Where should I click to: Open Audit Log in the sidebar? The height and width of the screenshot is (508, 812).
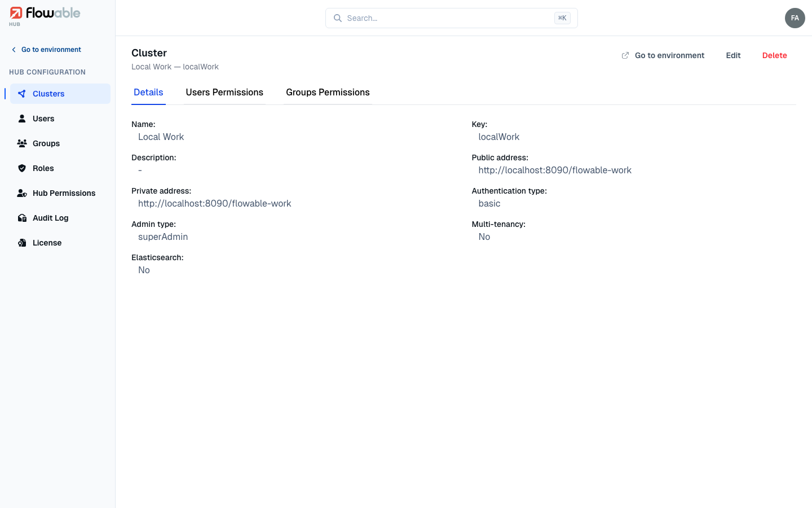pos(60,218)
